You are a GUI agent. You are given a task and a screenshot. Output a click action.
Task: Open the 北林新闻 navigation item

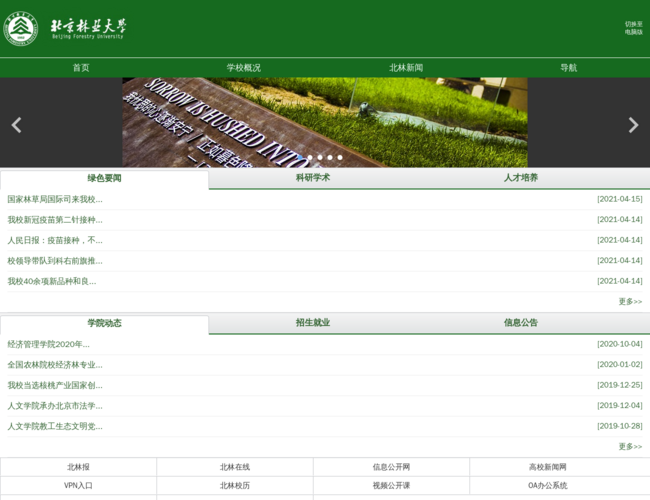coord(406,68)
